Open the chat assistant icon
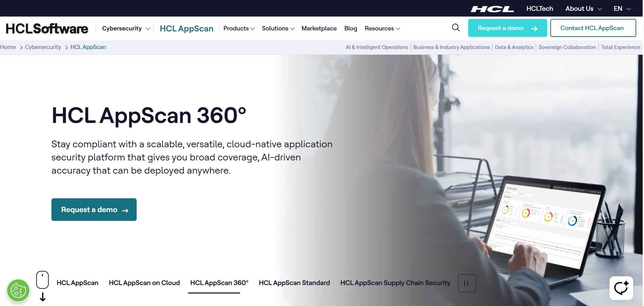 pyautogui.click(x=621, y=288)
